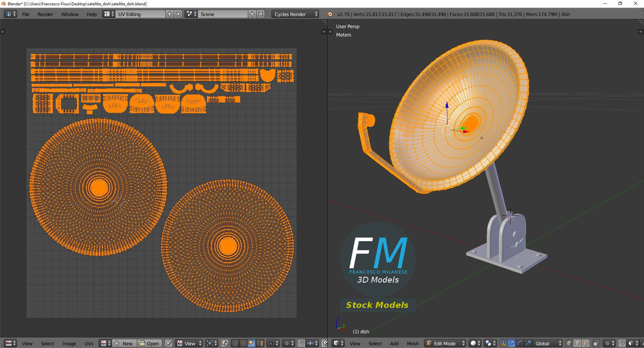Switch to vertex select mode
Viewport: 644px width, 348px height.
pos(569,343)
